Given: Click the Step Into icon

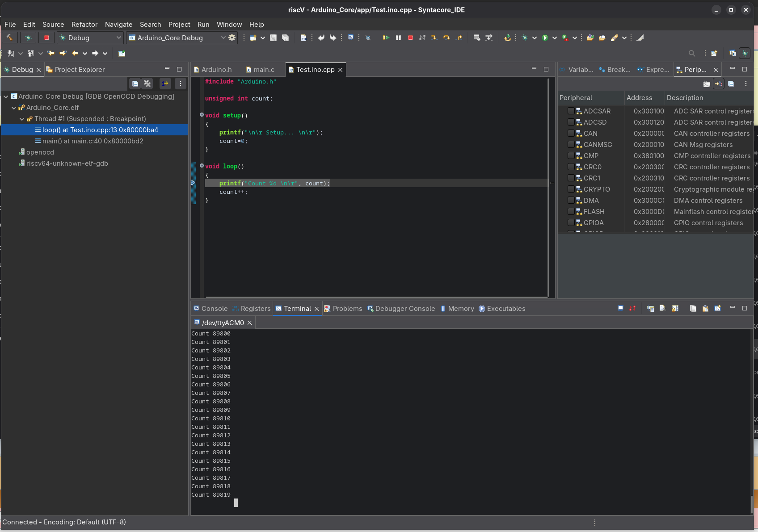Looking at the screenshot, I should 434,38.
